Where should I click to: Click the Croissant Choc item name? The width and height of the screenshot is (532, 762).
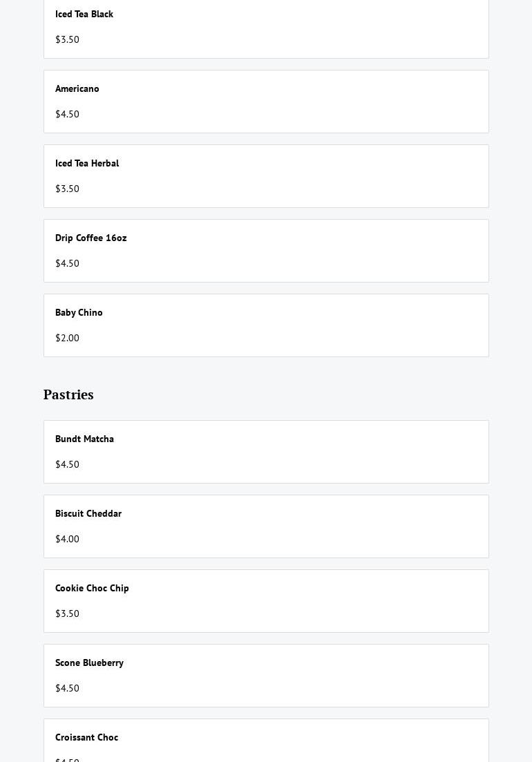pos(86,737)
